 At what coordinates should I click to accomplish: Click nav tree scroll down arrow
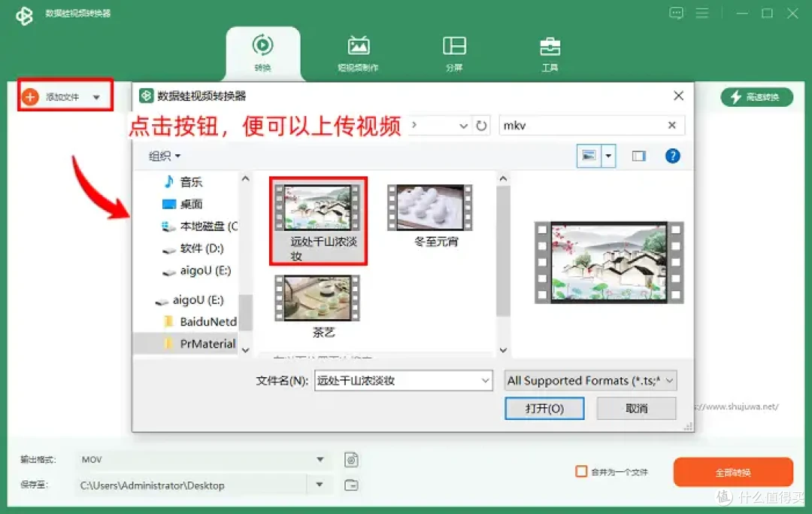245,350
